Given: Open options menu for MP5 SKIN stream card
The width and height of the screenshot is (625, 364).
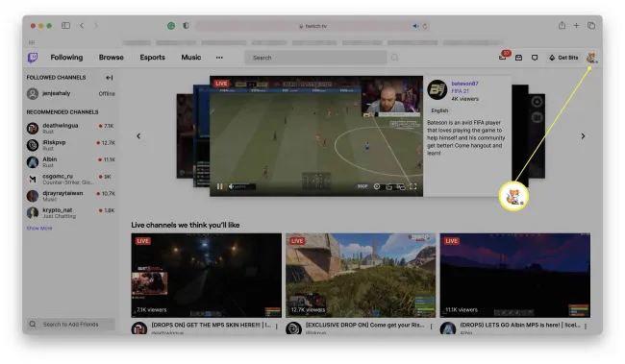Looking at the screenshot, I should pyautogui.click(x=277, y=327).
